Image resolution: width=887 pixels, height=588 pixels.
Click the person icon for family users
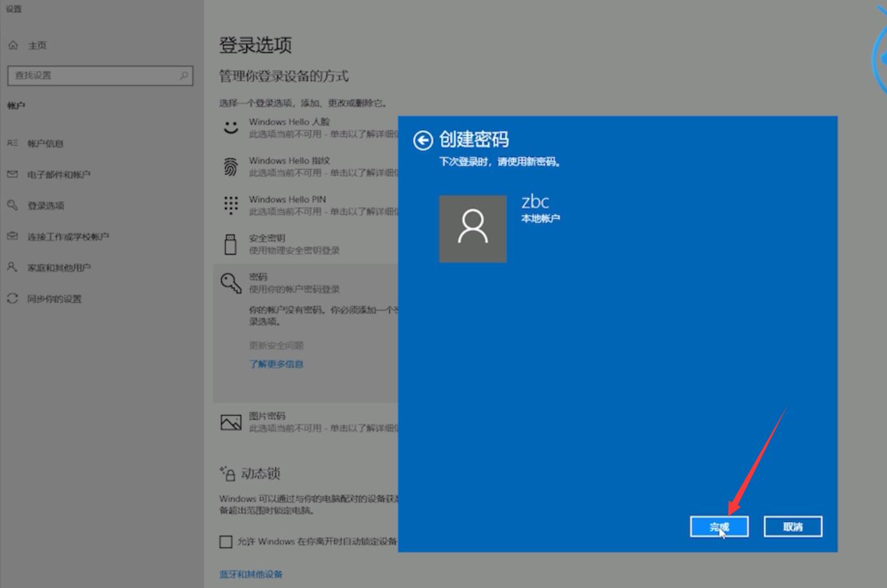click(x=12, y=266)
